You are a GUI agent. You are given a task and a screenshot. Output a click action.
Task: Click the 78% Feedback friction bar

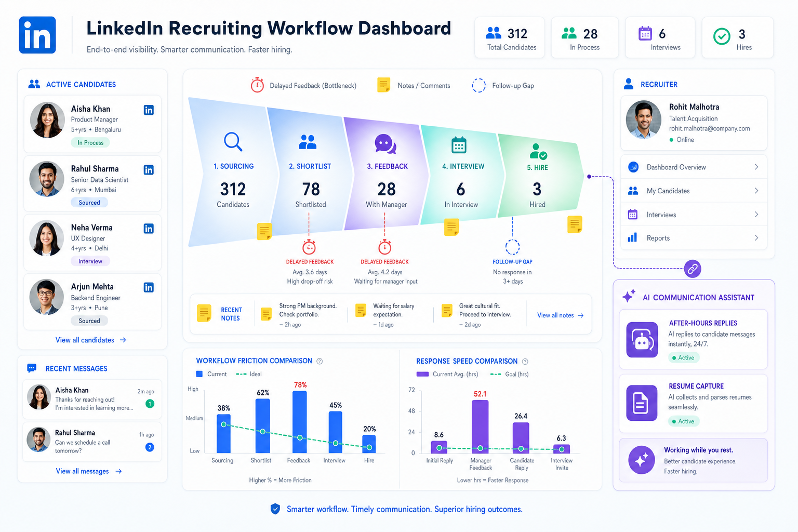tap(300, 422)
